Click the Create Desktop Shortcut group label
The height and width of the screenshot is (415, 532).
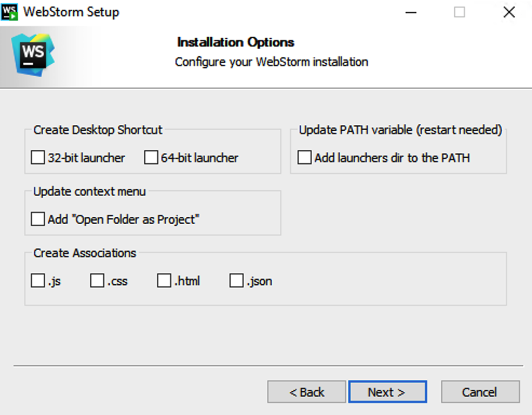pos(98,130)
